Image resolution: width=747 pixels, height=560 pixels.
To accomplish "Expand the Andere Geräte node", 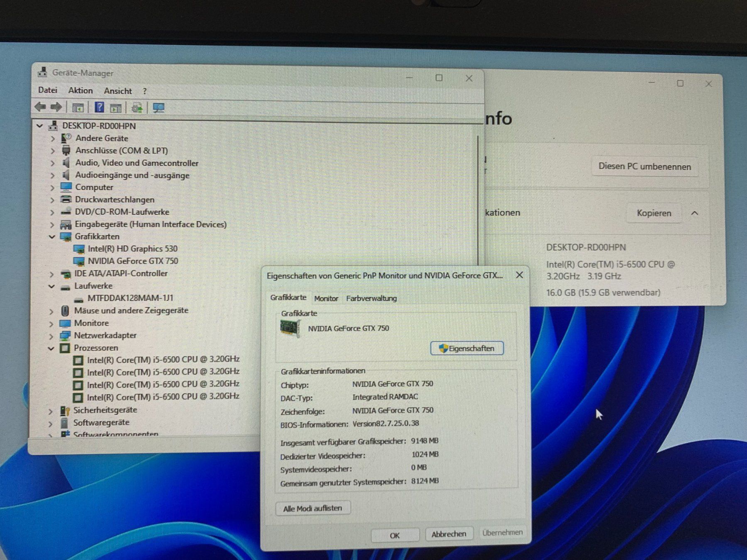I will [x=53, y=139].
